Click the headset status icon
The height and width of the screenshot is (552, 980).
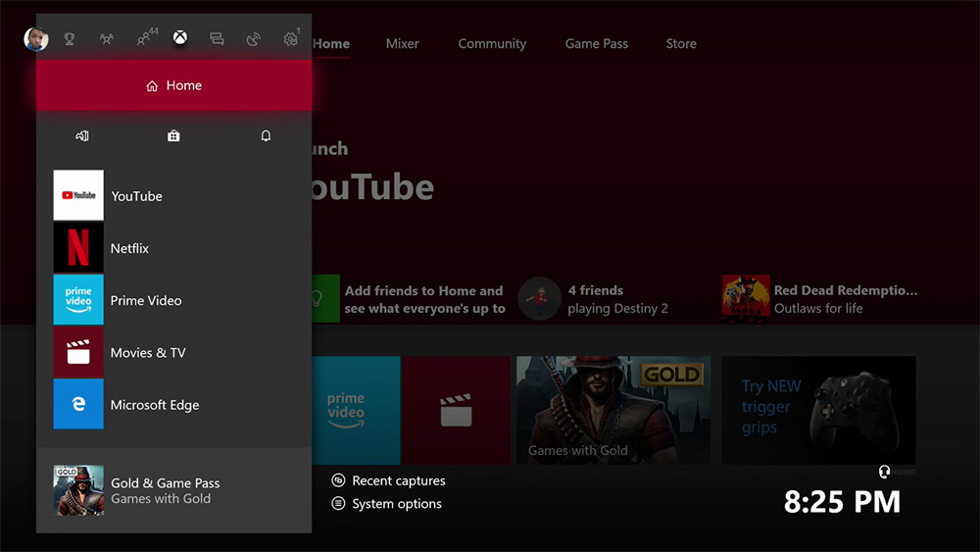tap(884, 472)
